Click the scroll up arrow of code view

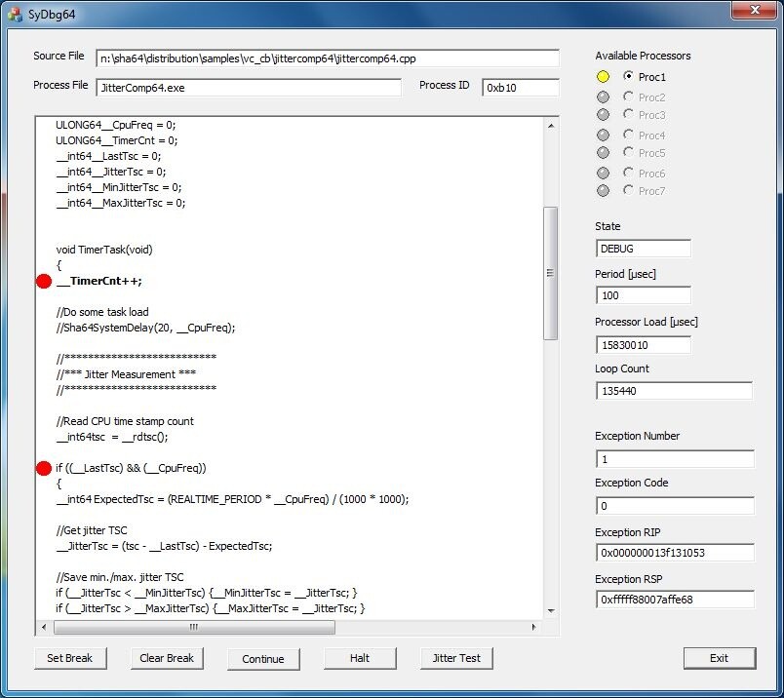coord(551,126)
